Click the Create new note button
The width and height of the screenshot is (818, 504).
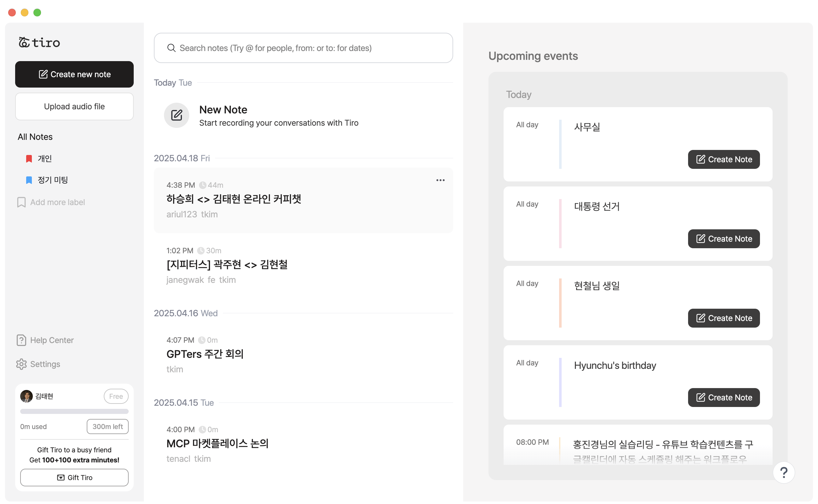74,74
